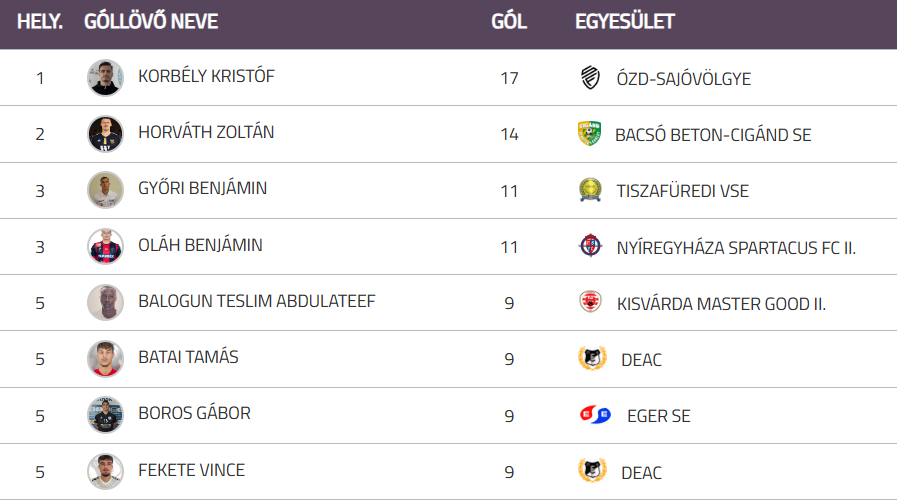Open Boros Gábor's player photo

(105, 415)
